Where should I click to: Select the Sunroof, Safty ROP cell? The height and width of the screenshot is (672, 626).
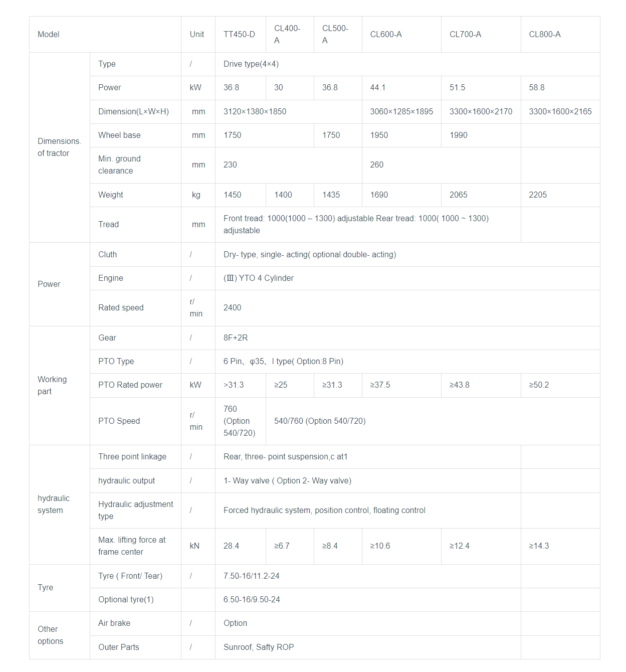[259, 647]
